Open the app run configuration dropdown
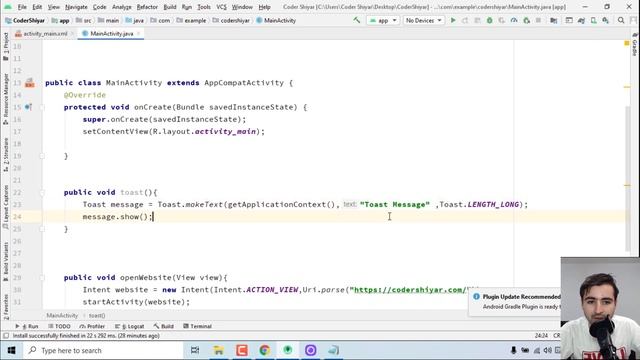Image resolution: width=640 pixels, height=360 pixels. [x=383, y=20]
